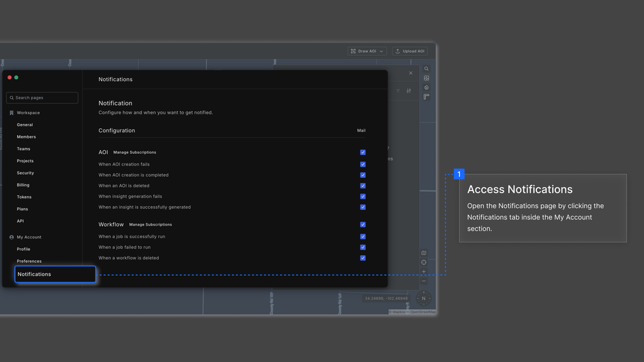The image size is (644, 362).
Task: Uncheck 'When a workflow is deleted' mail
Action: 363,258
